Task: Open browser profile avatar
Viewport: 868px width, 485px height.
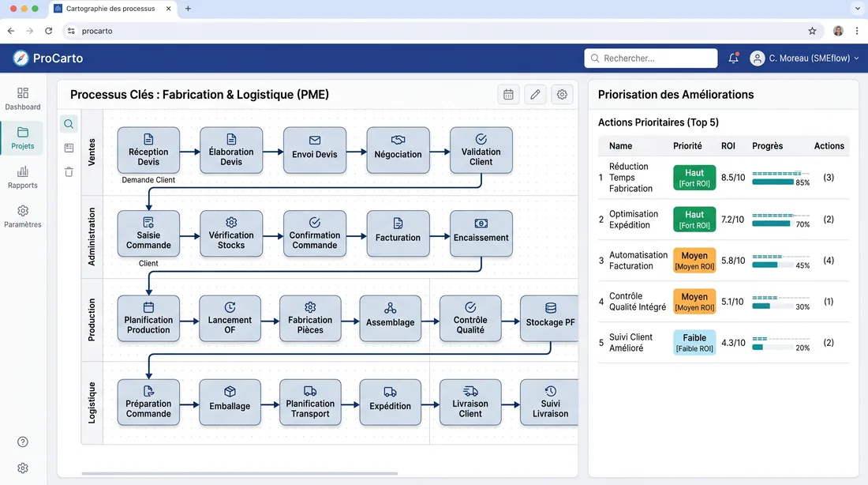Action: [838, 31]
